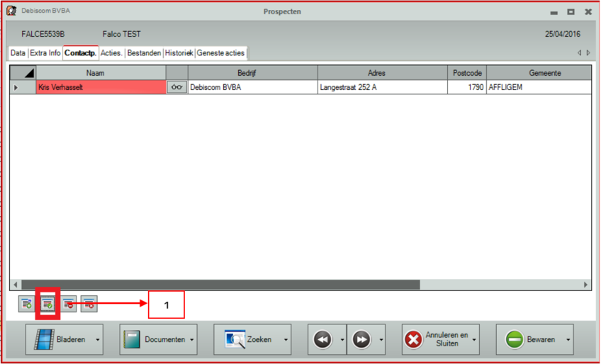The height and width of the screenshot is (364, 601).
Task: Click the Bewaren save button
Action: (x=530, y=340)
